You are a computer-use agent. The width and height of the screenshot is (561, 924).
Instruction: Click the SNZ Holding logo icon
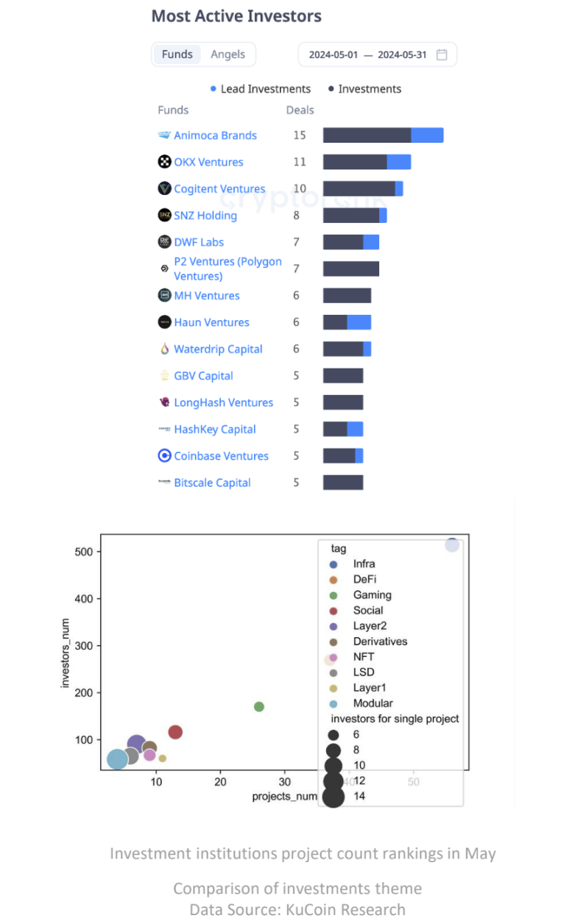(x=164, y=216)
